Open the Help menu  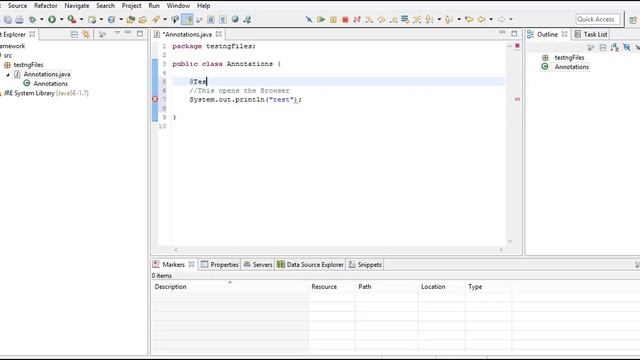(x=204, y=6)
